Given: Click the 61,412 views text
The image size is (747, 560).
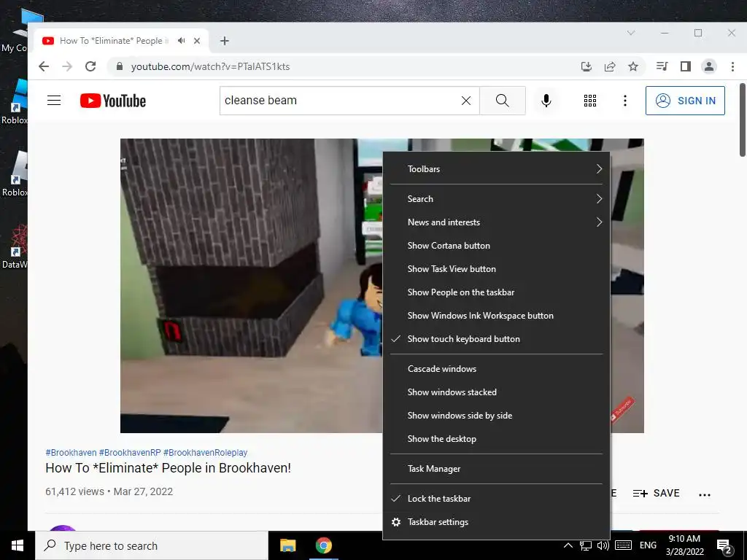Looking at the screenshot, I should 75,491.
